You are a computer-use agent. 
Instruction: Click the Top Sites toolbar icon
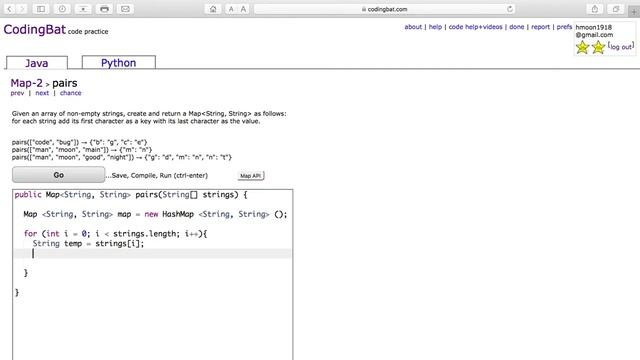[83, 9]
